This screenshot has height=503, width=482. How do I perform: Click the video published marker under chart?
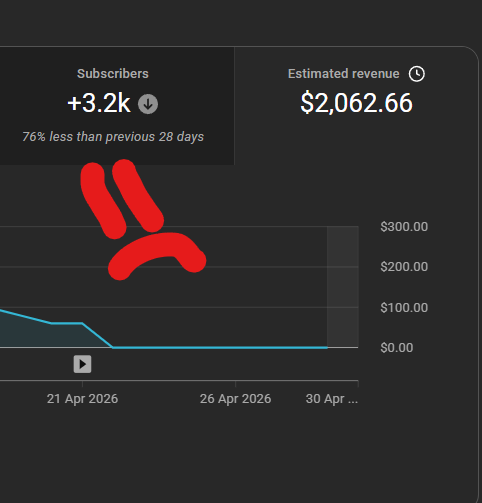tap(82, 364)
